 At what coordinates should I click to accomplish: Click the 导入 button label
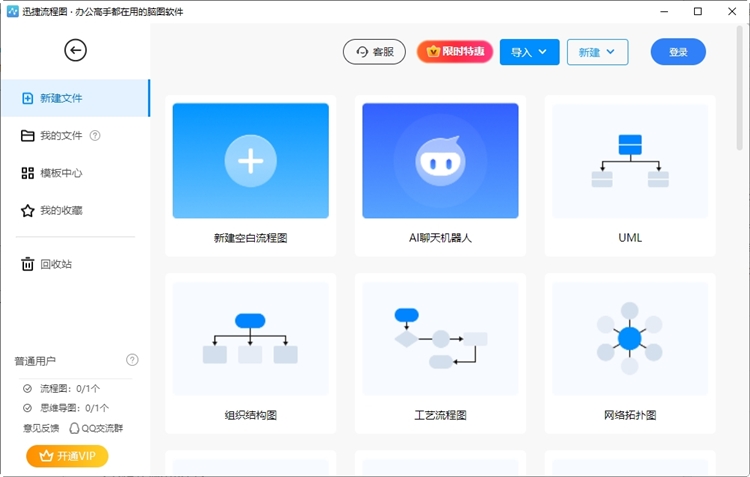521,52
